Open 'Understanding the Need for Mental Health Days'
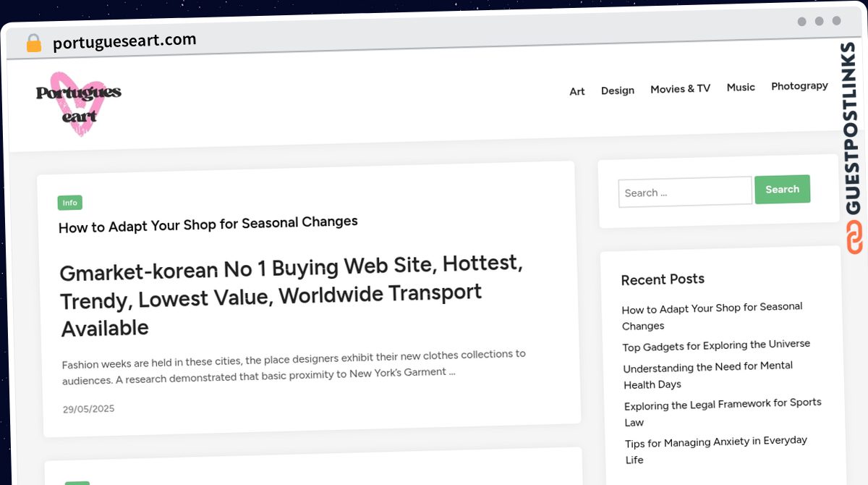This screenshot has height=485, width=868. point(708,375)
